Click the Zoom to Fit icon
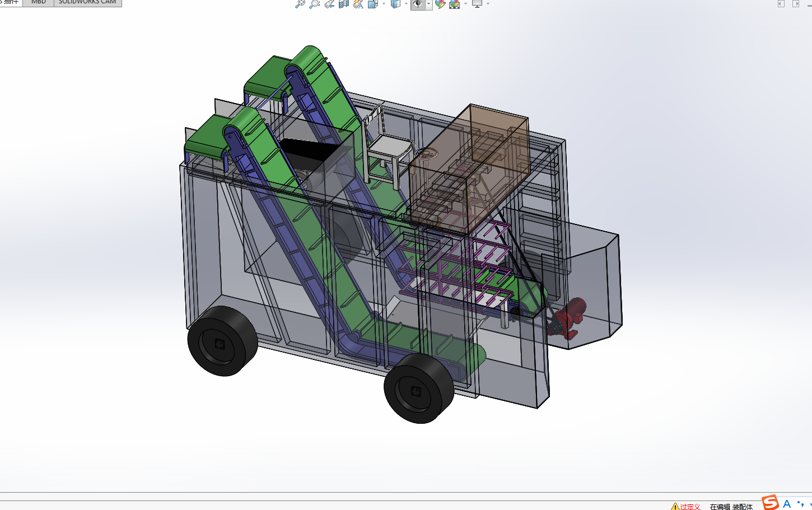This screenshot has width=812, height=510. click(300, 4)
